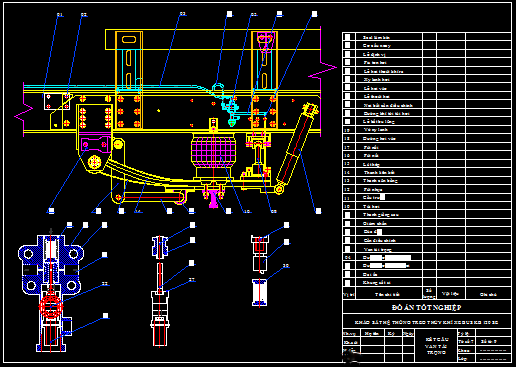Click oval slot in top-left yellow bracket
516x367 pixels.
click(129, 40)
